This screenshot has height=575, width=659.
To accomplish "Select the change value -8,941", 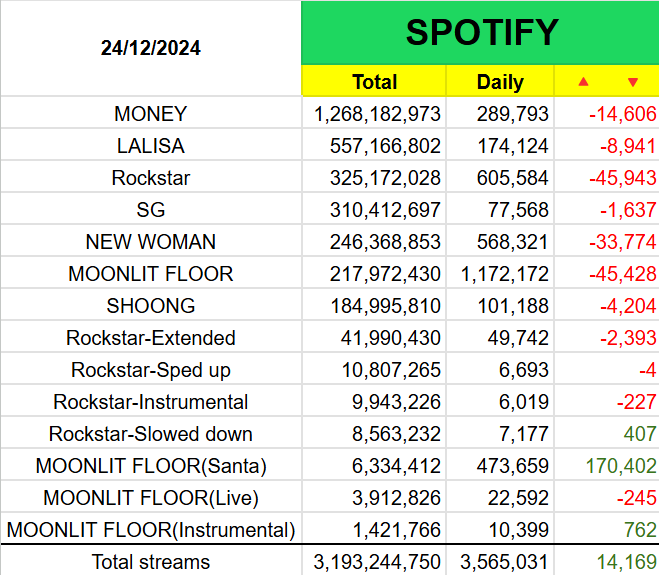I will (606, 145).
